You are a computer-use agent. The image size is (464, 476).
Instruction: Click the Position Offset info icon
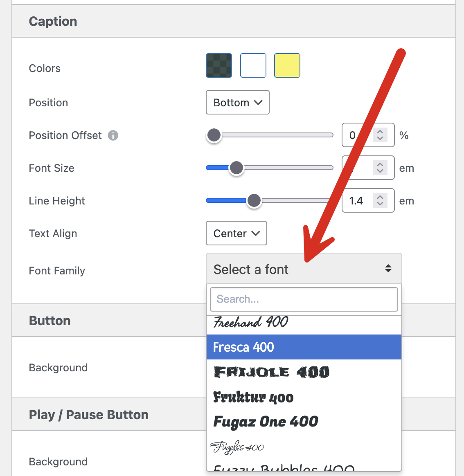(x=113, y=135)
